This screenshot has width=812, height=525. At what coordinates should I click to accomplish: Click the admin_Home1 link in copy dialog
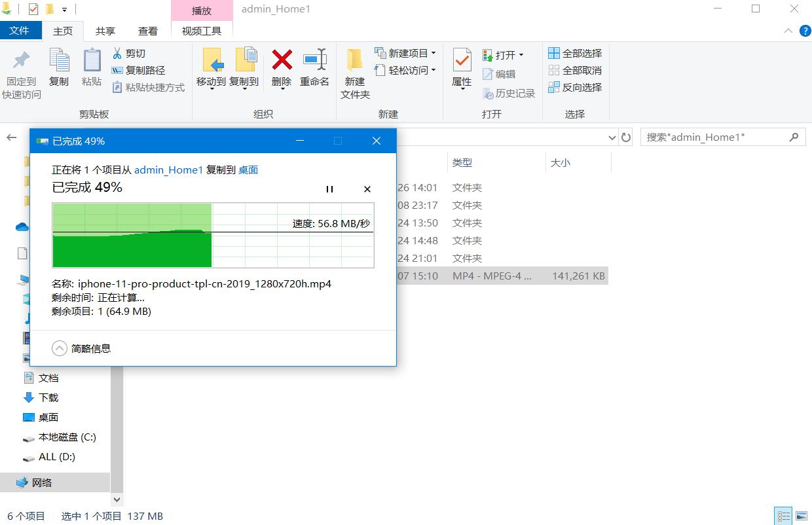[168, 170]
